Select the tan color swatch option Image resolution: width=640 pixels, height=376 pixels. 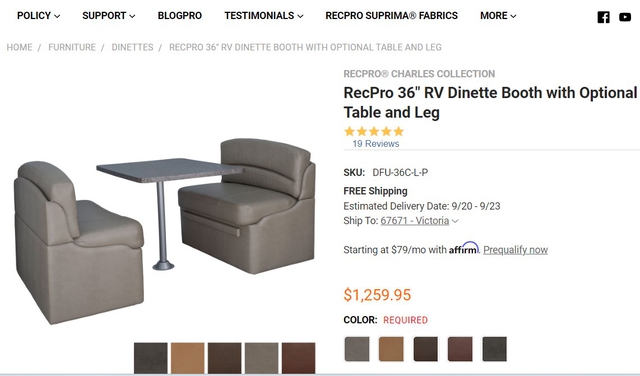click(391, 349)
